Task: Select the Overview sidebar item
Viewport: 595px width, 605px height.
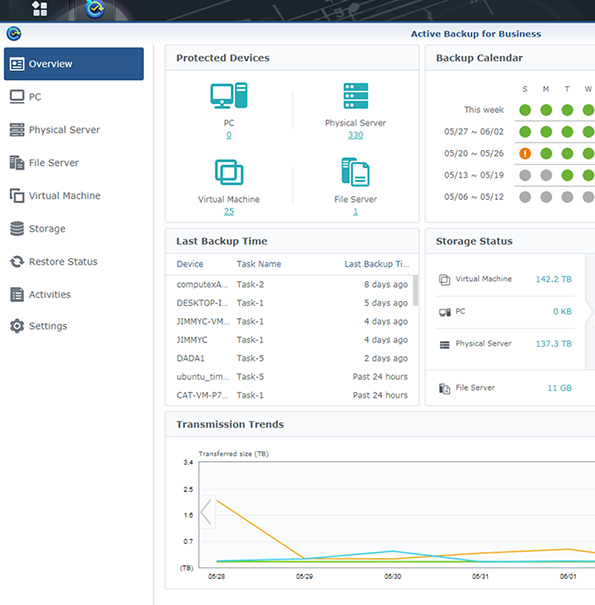Action: [x=74, y=64]
